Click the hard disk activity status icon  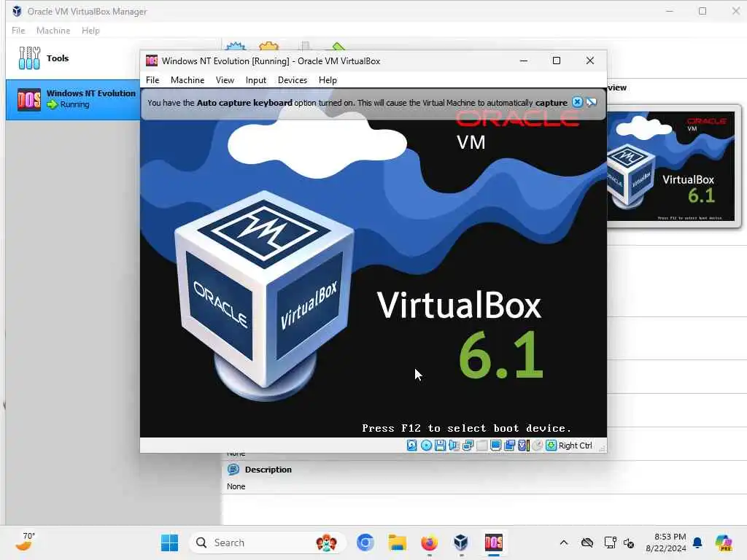(x=412, y=446)
